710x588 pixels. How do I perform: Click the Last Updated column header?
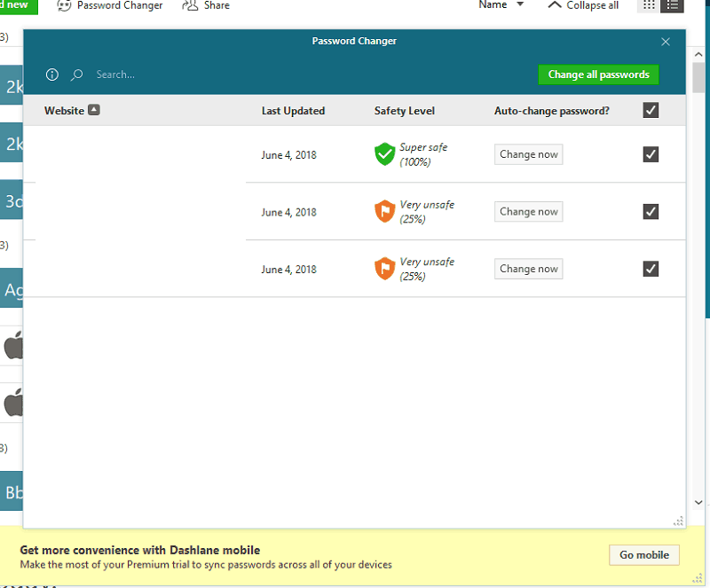coord(293,111)
